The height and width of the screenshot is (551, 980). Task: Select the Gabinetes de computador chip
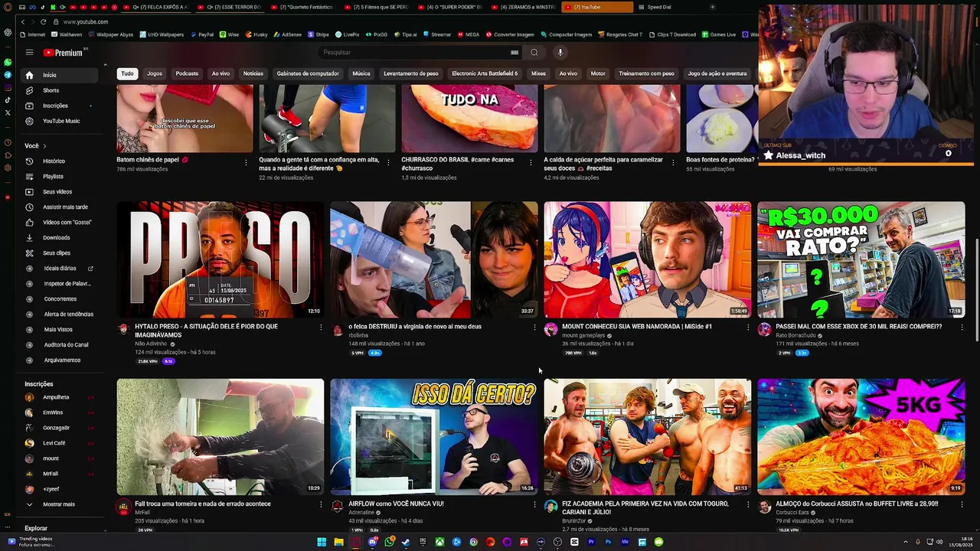[x=308, y=73]
